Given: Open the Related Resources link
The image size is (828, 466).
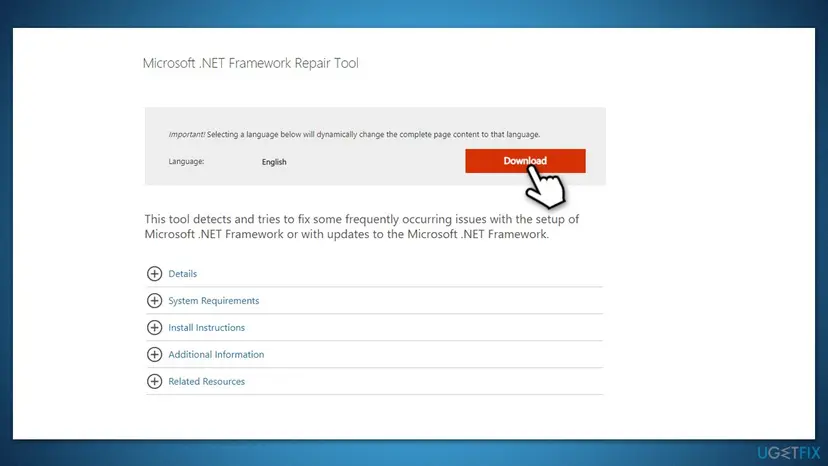Looking at the screenshot, I should pos(206,381).
